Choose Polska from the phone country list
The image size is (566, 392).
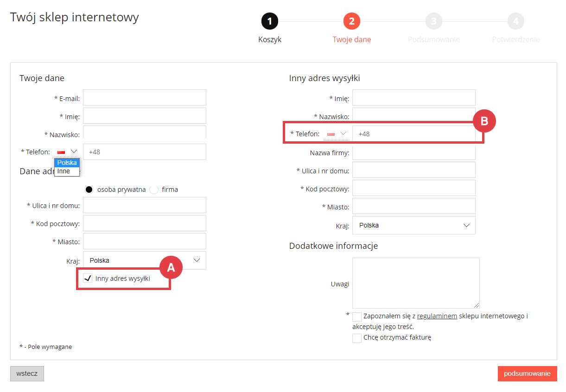click(x=67, y=163)
